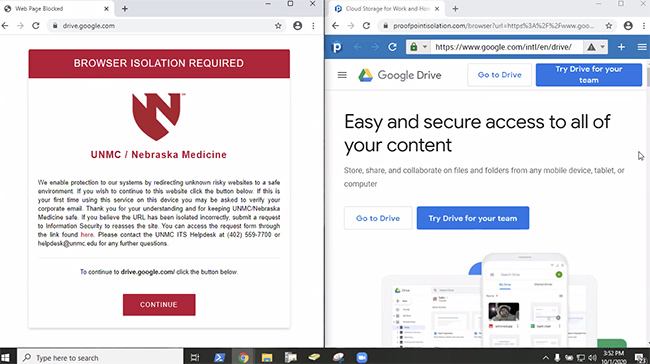Open Google Drive page hamburger menu
650x364 pixels.
[x=342, y=75]
